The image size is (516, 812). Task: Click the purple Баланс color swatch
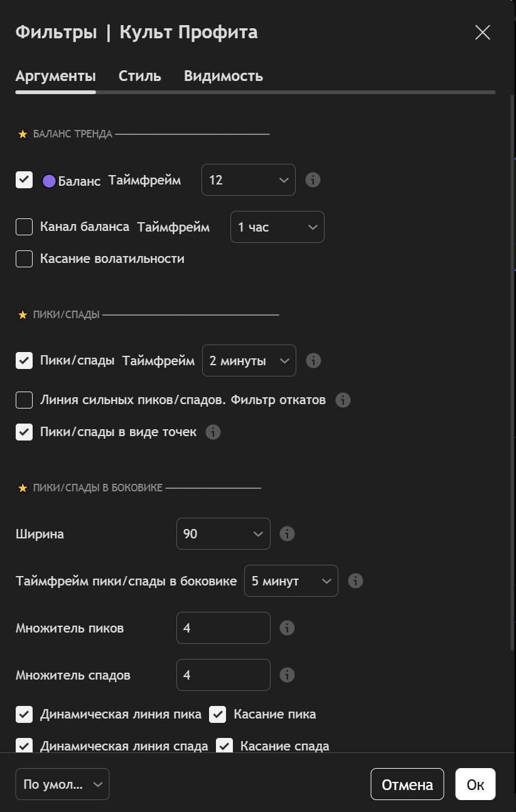pyautogui.click(x=49, y=181)
